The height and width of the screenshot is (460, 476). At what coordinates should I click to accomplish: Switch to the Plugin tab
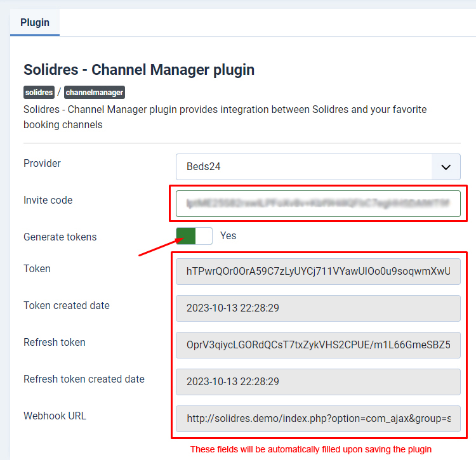35,22
